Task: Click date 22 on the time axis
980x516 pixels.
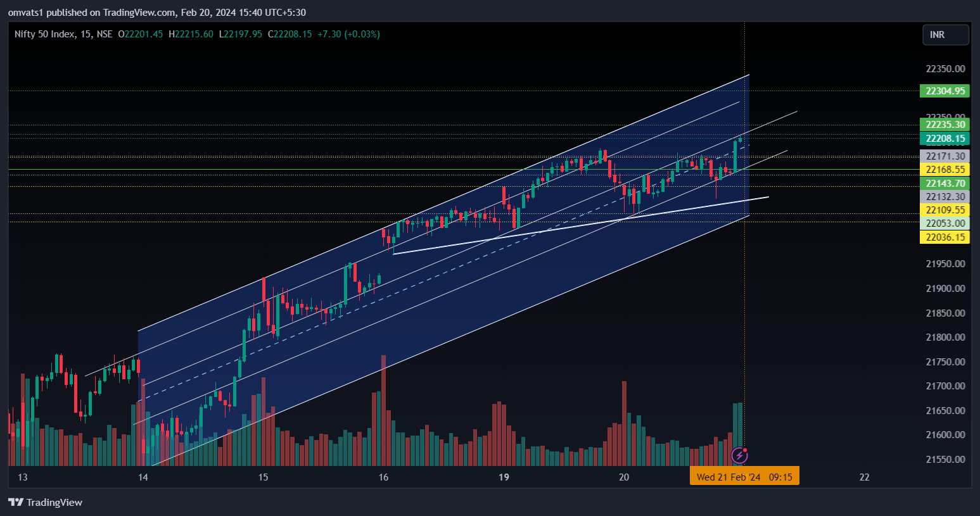Action: (864, 477)
